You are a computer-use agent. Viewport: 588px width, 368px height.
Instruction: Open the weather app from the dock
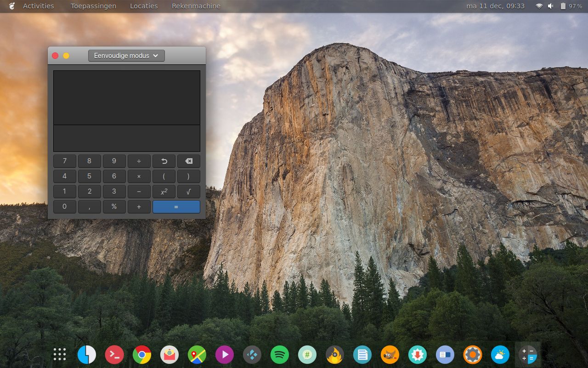[x=500, y=354]
